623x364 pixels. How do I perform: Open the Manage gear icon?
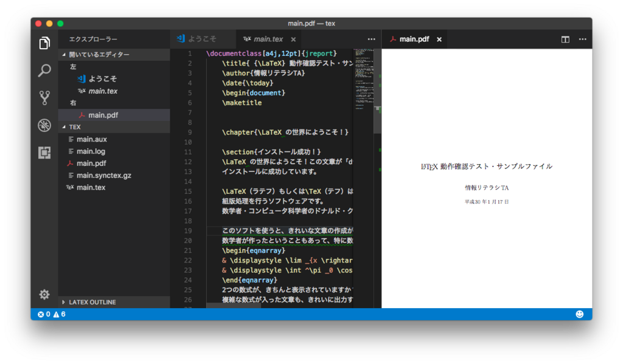[44, 294]
